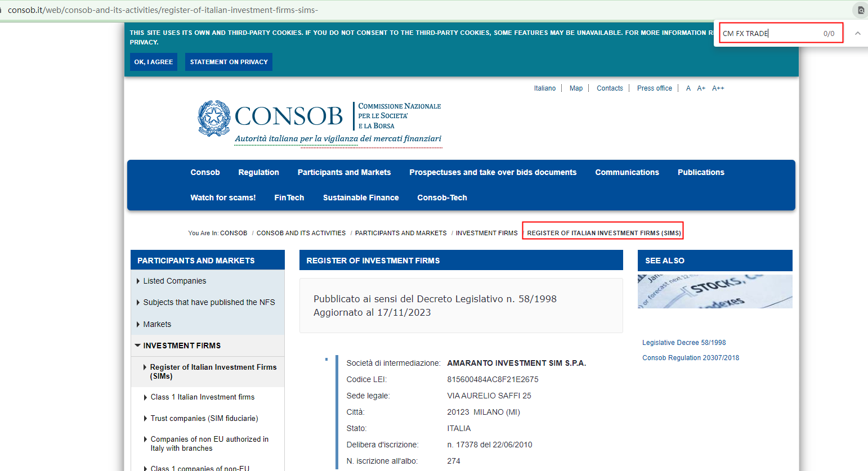Click the 0/0 match count in the find bar

point(829,34)
